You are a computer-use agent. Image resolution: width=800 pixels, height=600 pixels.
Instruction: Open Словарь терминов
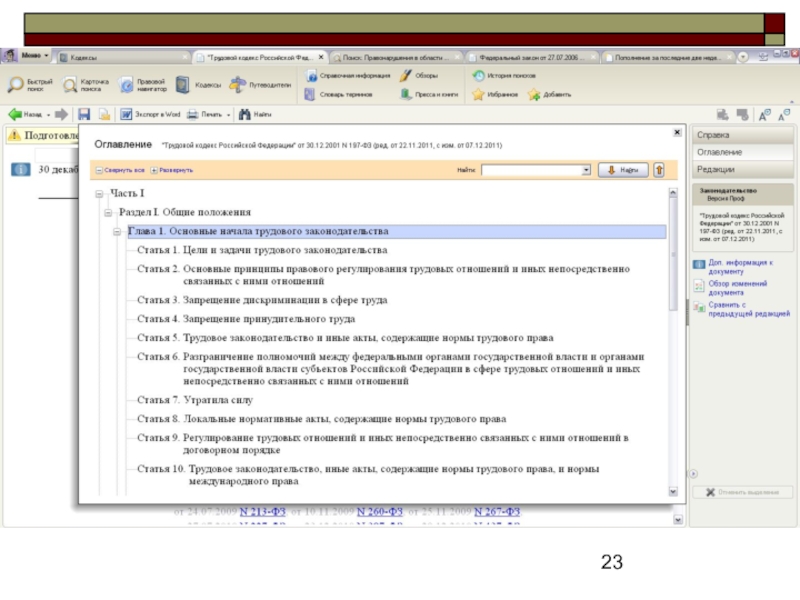339,94
